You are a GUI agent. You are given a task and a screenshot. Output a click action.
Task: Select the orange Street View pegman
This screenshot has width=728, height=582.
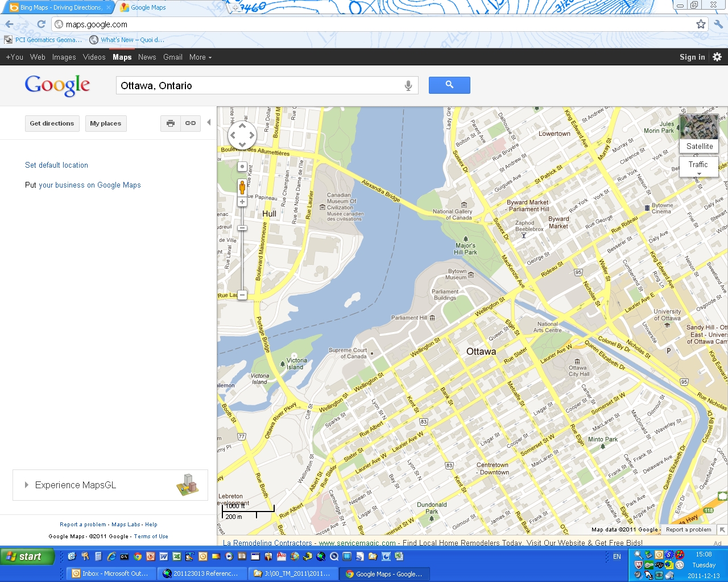click(x=242, y=187)
